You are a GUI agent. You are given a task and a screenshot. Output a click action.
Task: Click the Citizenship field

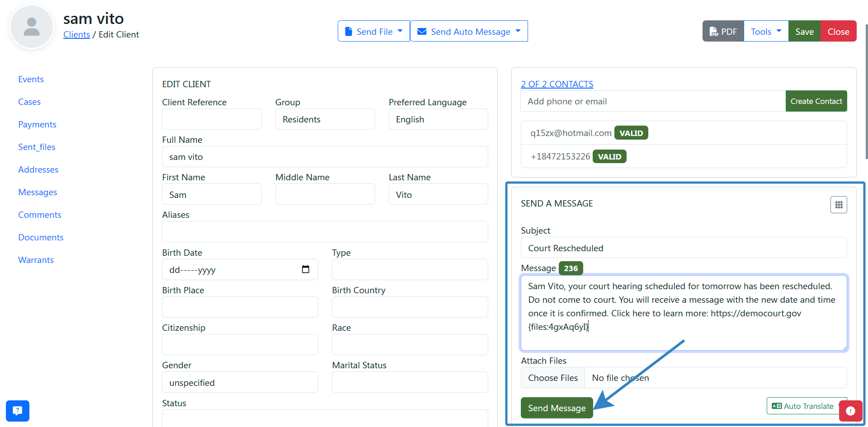[240, 344]
